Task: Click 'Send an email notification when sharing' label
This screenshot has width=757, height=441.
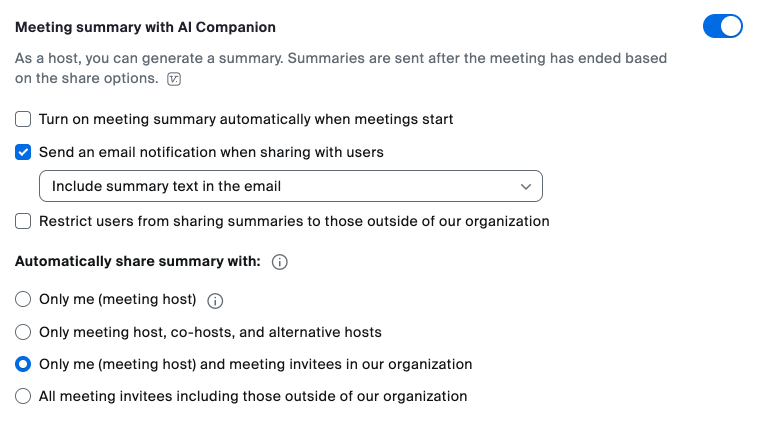Action: tap(211, 153)
